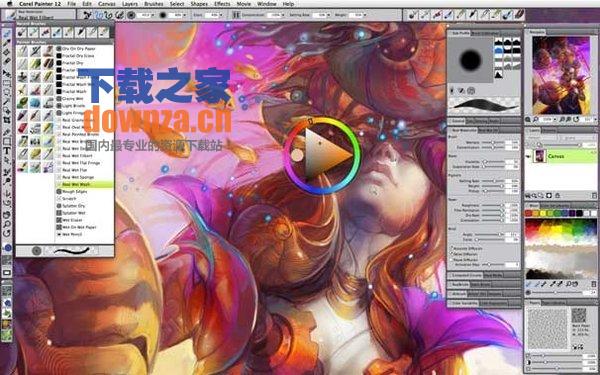Switch to the Brush Calibration tab
This screenshot has height=375, width=600.
tap(485, 34)
